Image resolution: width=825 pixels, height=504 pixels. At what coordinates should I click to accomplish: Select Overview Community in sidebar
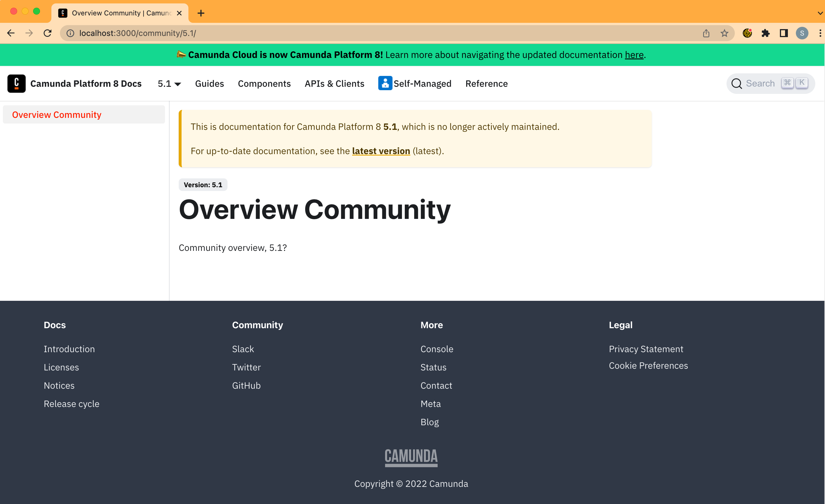click(x=57, y=114)
